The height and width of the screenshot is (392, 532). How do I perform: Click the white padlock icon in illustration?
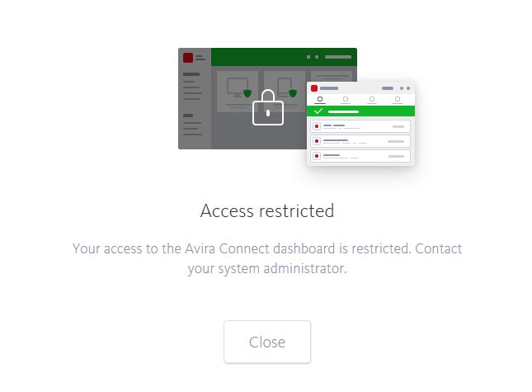point(268,107)
